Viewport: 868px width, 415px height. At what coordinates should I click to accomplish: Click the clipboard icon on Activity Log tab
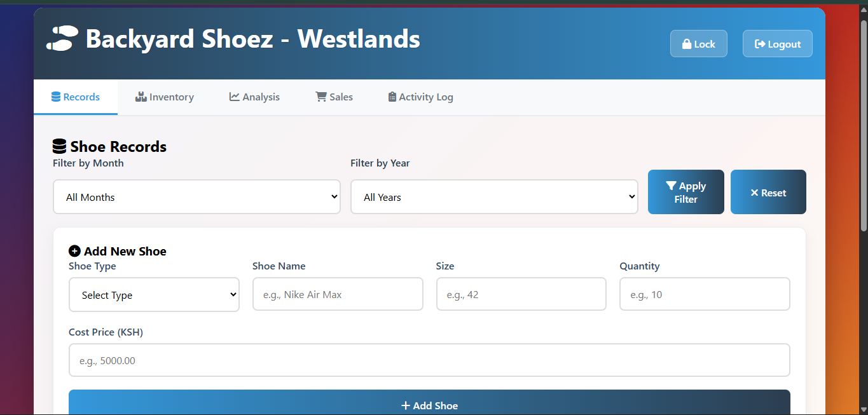pos(392,97)
